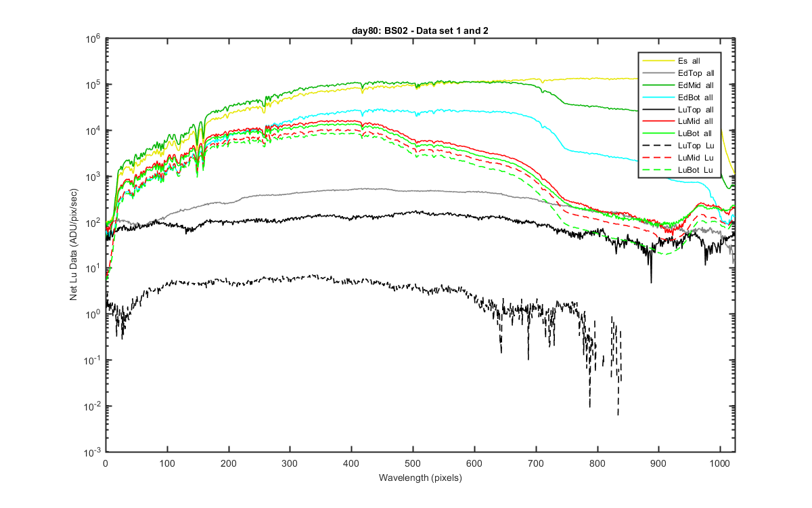Select the 'LuMid Lu' legend entry
The height and width of the screenshot is (508, 812).
[680, 158]
